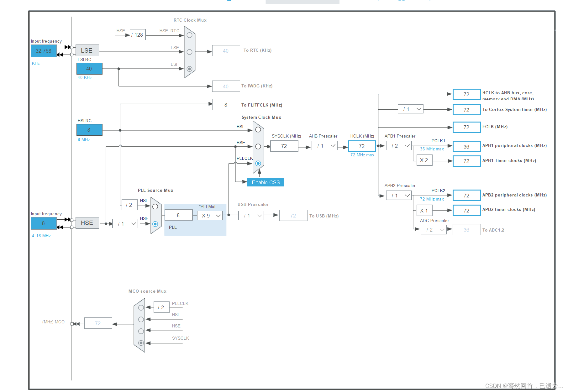Click the 'System Clock Mux' title
Screen dimensions: 568x392
261,118
